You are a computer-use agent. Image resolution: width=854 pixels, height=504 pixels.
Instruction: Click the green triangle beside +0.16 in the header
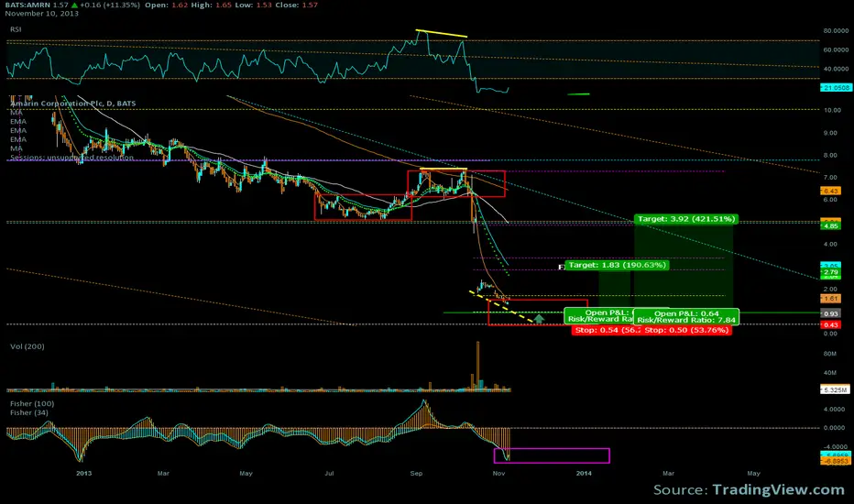(x=74, y=5)
